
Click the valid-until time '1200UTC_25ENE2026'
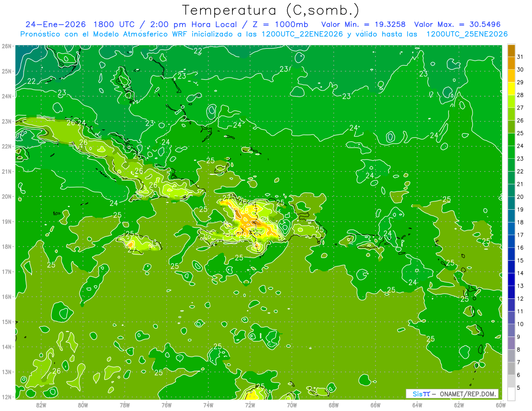467,34
